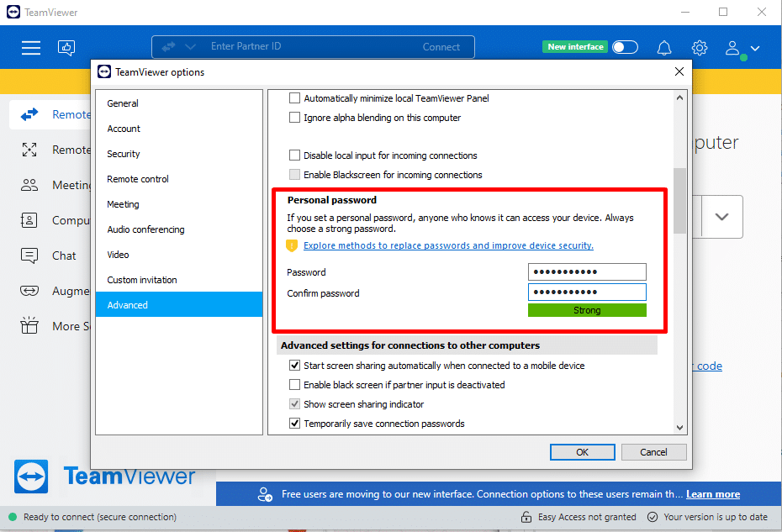Viewport: 782px width, 532px height.
Task: Click 'Ready to connect (secure connection)' status text
Action: 100,517
